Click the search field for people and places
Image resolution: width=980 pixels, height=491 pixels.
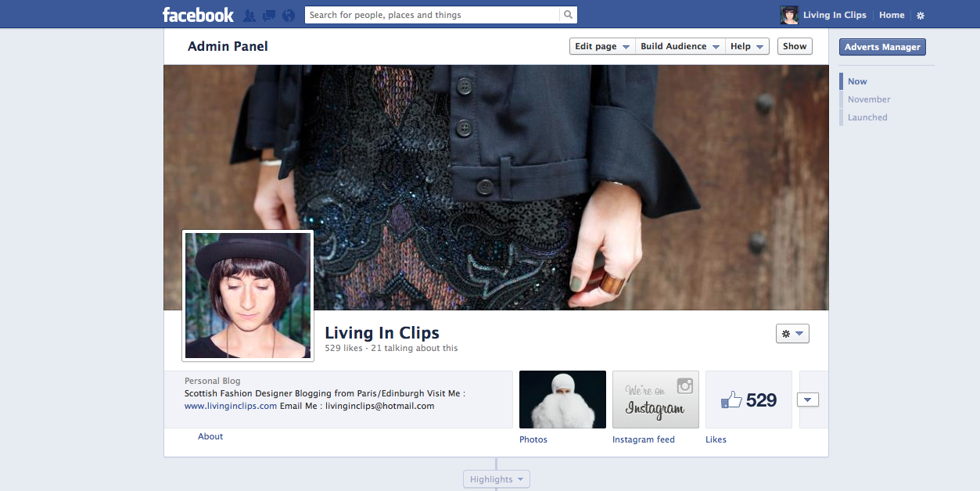click(433, 15)
